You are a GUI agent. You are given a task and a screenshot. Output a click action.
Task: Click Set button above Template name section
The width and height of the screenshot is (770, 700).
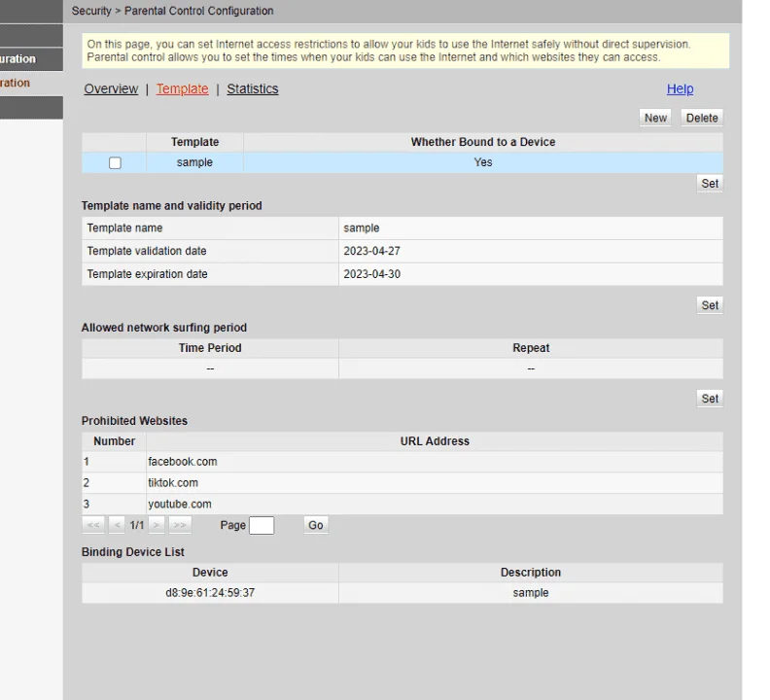pyautogui.click(x=710, y=184)
